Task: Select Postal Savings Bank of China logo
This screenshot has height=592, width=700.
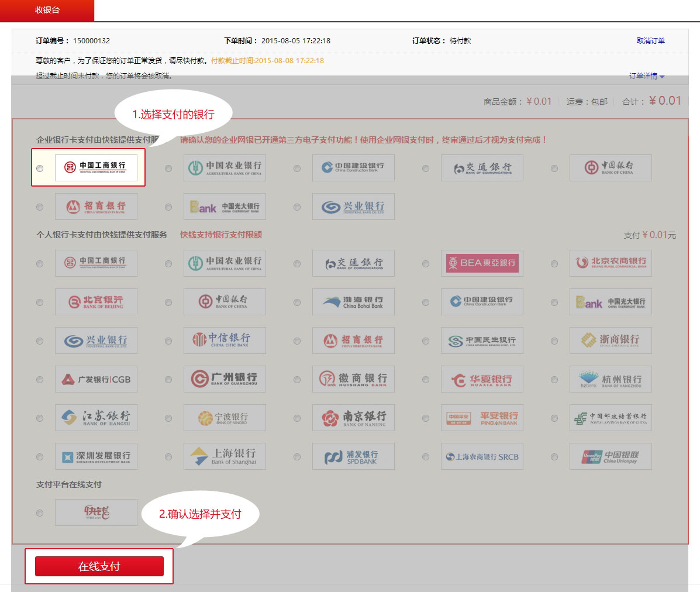Action: tap(611, 418)
